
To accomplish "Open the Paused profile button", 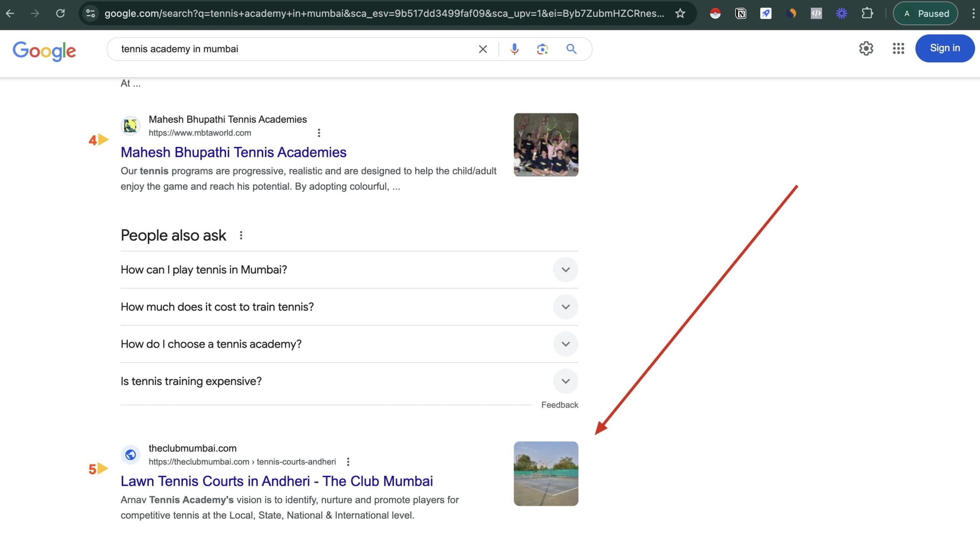I will point(926,14).
